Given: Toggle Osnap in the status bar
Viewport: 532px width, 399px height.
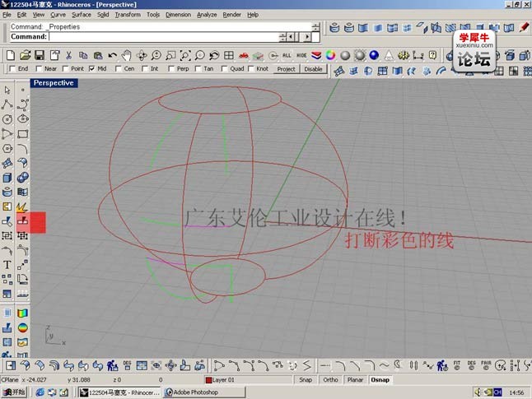Looking at the screenshot, I should (380, 380).
